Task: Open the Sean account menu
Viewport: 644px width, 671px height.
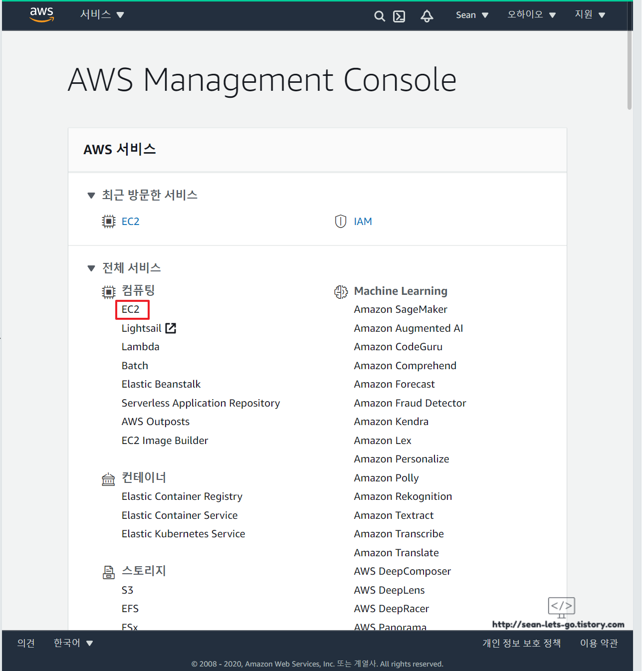Action: point(472,15)
